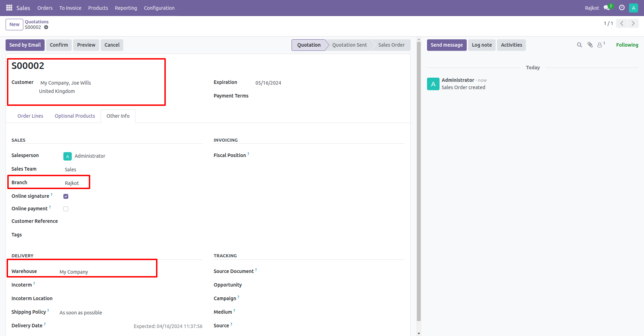The height and width of the screenshot is (336, 644).
Task: Unfollow by clicking Following toggle
Action: tap(627, 45)
